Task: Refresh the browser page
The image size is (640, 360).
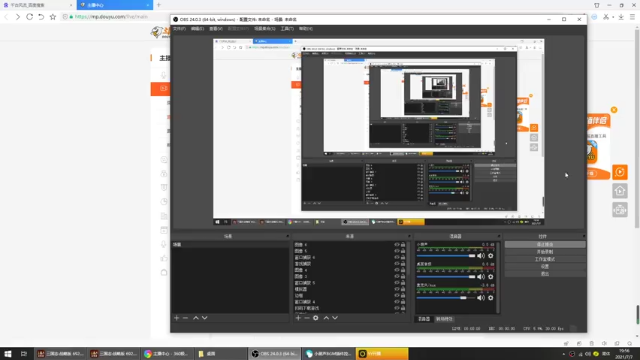Action: 29,17
